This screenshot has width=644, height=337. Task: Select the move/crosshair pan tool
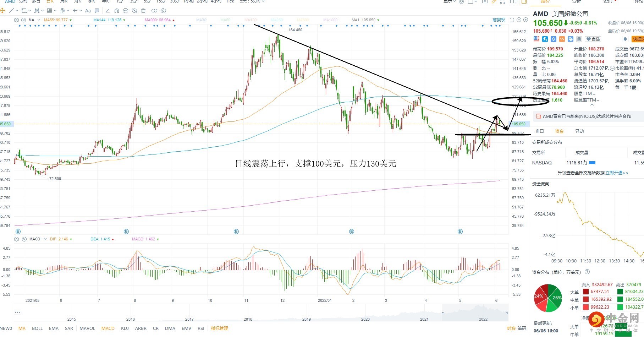(2, 11)
